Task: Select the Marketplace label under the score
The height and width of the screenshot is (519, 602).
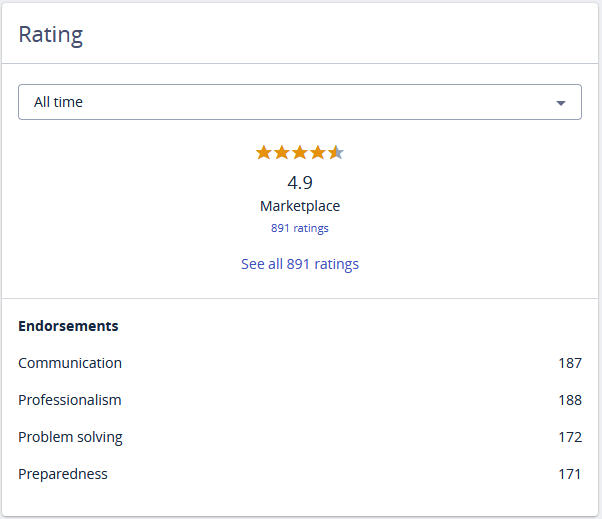Action: click(300, 206)
